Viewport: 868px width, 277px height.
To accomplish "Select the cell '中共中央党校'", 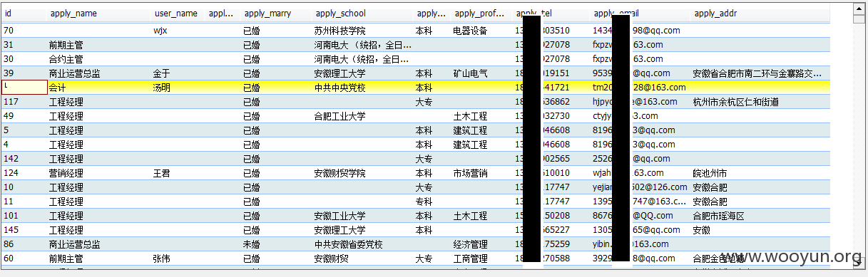I will (339, 88).
